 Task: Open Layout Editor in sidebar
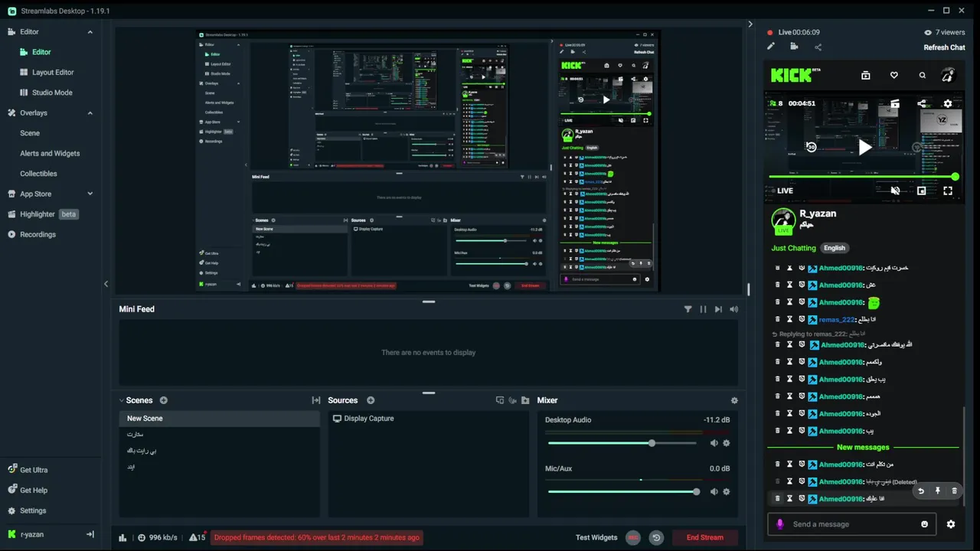click(53, 72)
